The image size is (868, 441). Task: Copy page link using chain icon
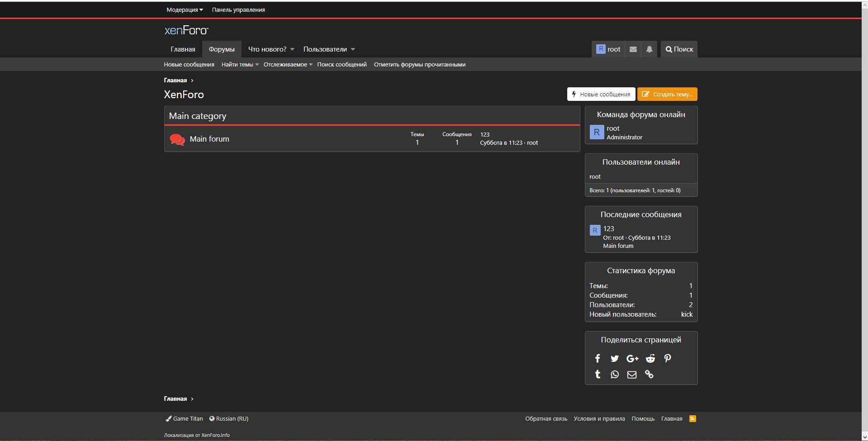(649, 375)
